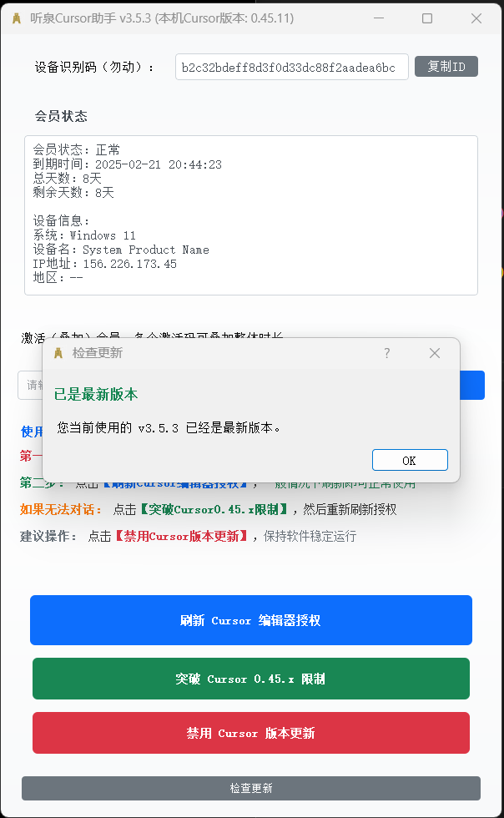Image resolution: width=504 pixels, height=818 pixels.
Task: Click the small icon beside 检查更新 dialog title
Action: point(58,353)
